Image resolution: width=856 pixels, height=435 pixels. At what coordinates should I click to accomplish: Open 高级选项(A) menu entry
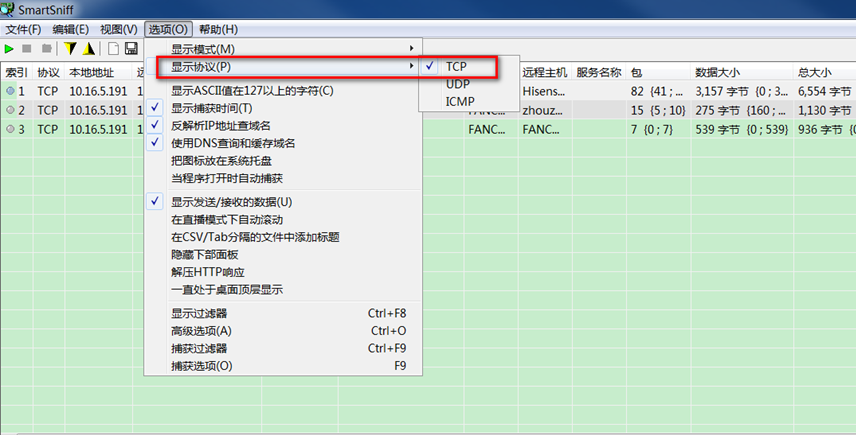coord(283,331)
